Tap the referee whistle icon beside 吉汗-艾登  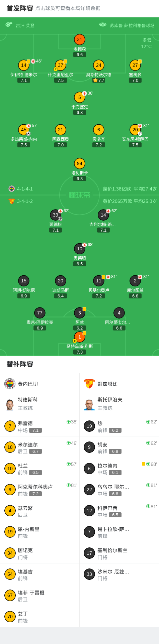pyautogui.click(x=9, y=25)
